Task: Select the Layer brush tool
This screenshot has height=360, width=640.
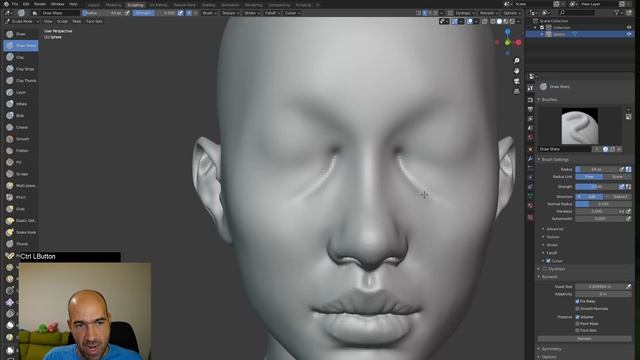Action: [21, 92]
